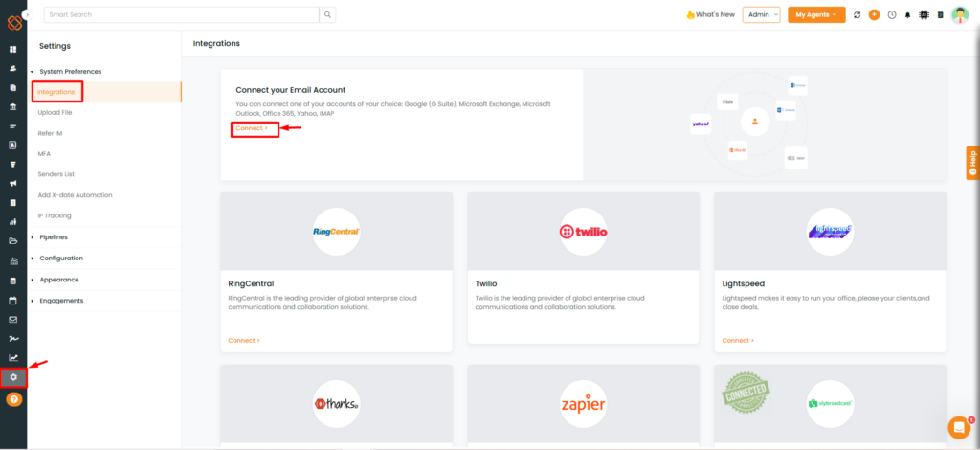980x450 pixels.
Task: Open the contacts person icon in sidebar
Action: point(13,68)
